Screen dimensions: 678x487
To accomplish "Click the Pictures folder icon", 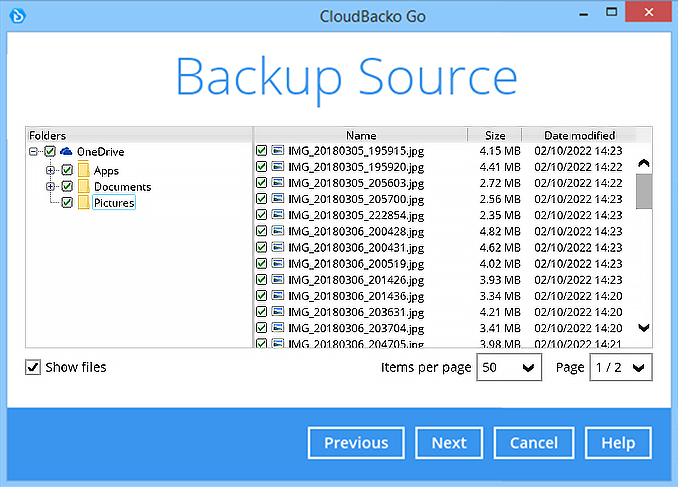I will [84, 202].
